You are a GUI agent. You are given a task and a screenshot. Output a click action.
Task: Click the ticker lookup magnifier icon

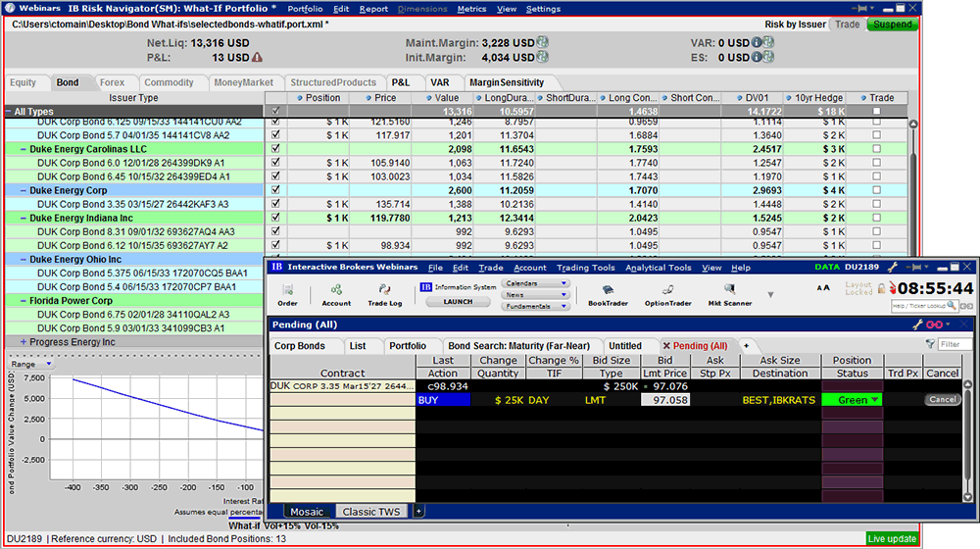(952, 305)
